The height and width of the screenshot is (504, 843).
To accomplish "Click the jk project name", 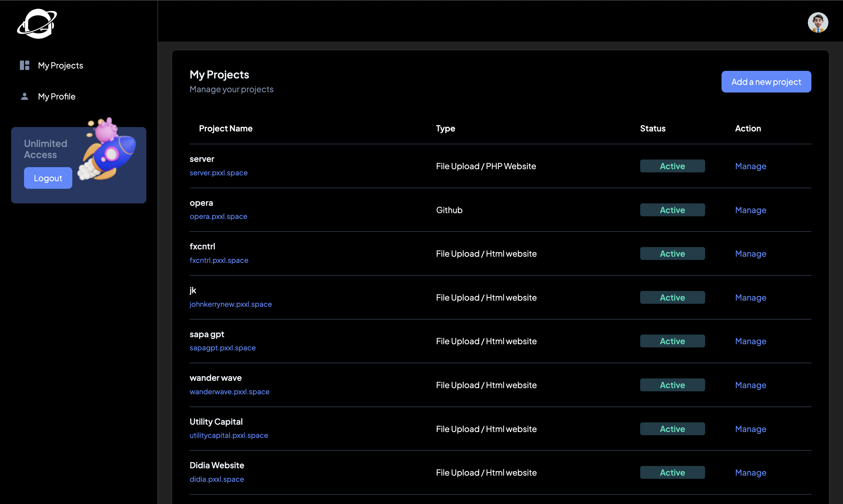I will 193,290.
